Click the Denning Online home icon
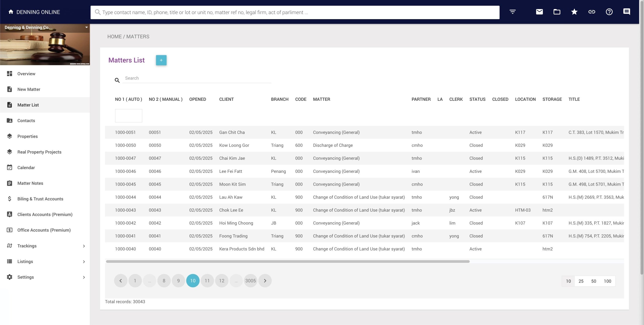 (x=11, y=12)
